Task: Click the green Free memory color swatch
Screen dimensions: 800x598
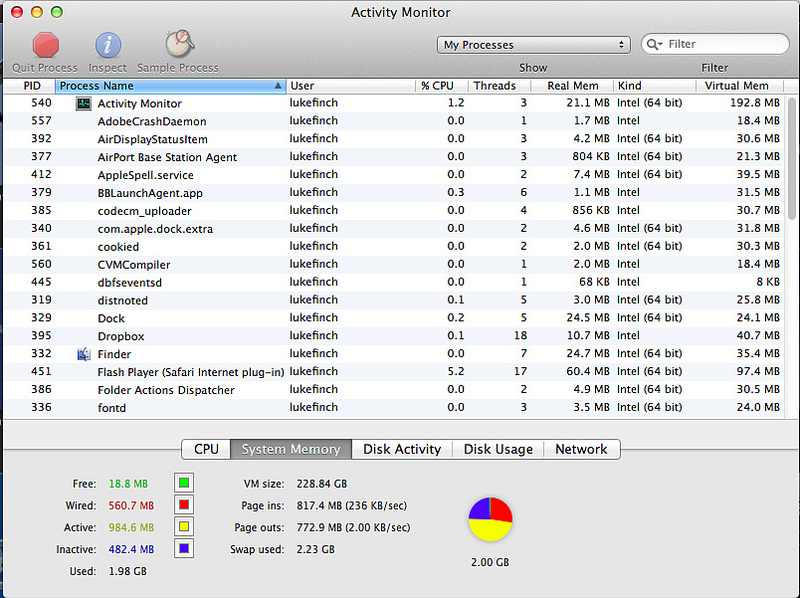Action: click(x=184, y=483)
